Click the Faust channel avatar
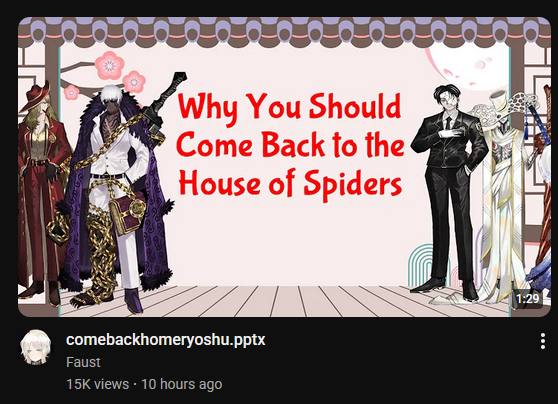The height and width of the screenshot is (404, 558). 35,347
